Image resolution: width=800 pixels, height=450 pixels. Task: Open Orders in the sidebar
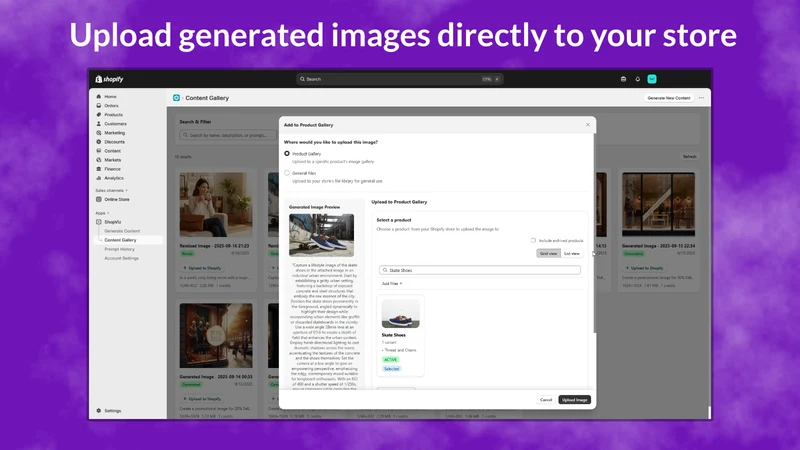click(111, 106)
